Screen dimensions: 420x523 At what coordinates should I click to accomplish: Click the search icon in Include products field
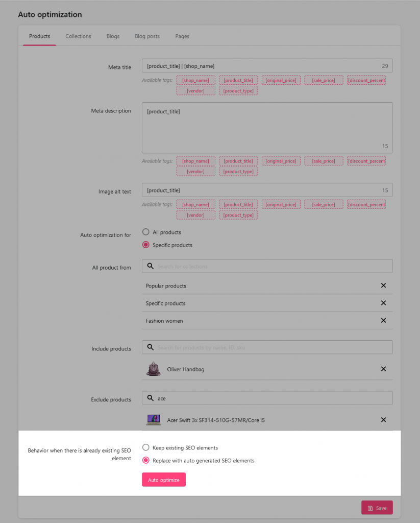click(x=151, y=347)
